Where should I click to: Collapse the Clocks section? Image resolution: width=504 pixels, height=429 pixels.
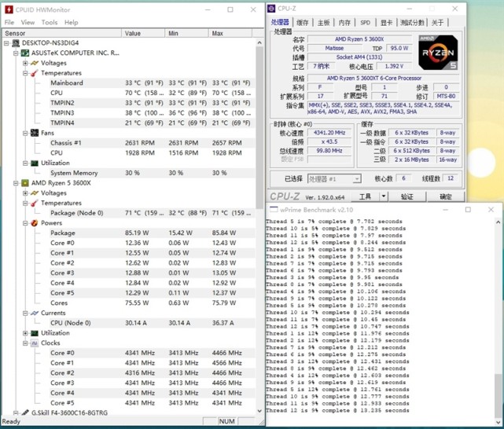click(x=25, y=343)
